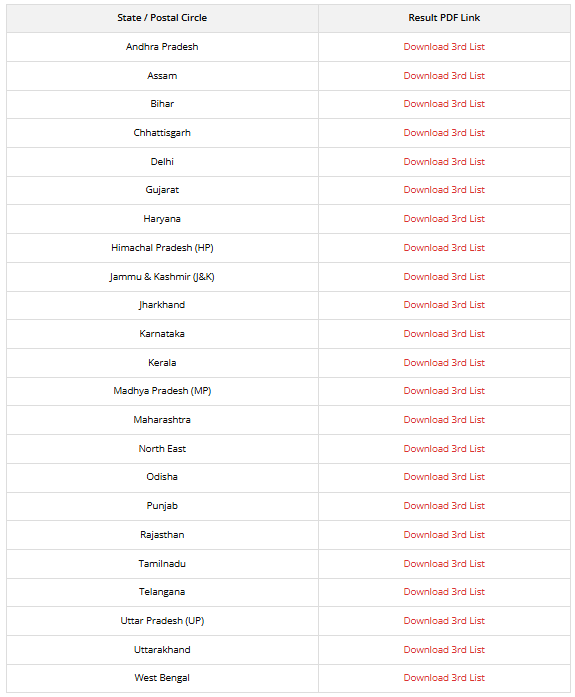Screen dimensions: 575x697
Task: Open the Maharashtra 3rd list PDF link
Action: tap(444, 419)
